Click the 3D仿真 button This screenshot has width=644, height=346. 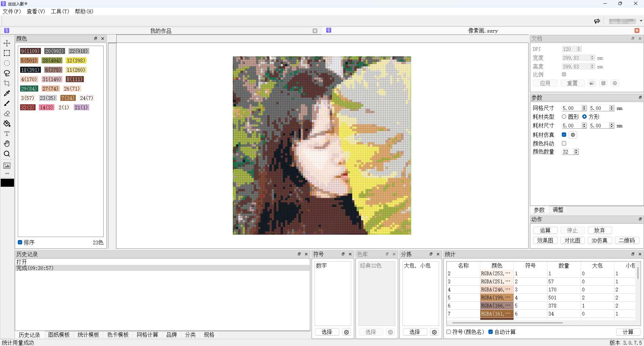tap(599, 240)
